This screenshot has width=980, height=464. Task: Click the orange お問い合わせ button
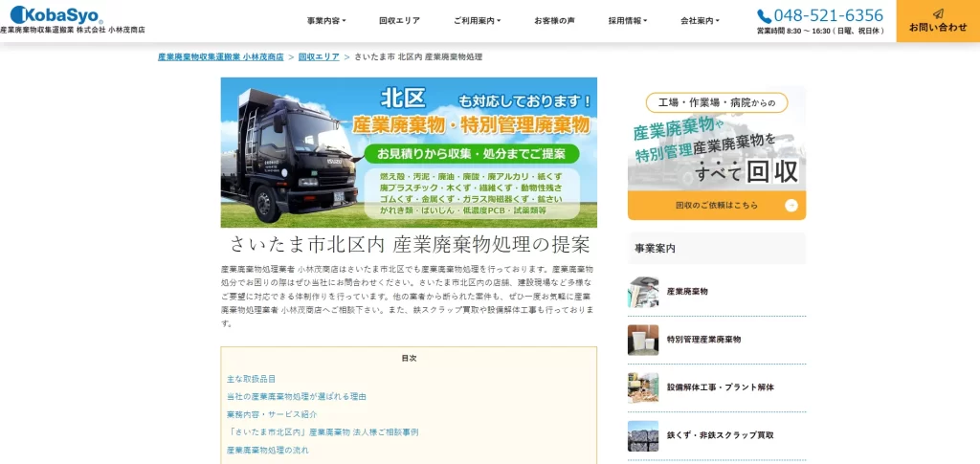tap(938, 21)
